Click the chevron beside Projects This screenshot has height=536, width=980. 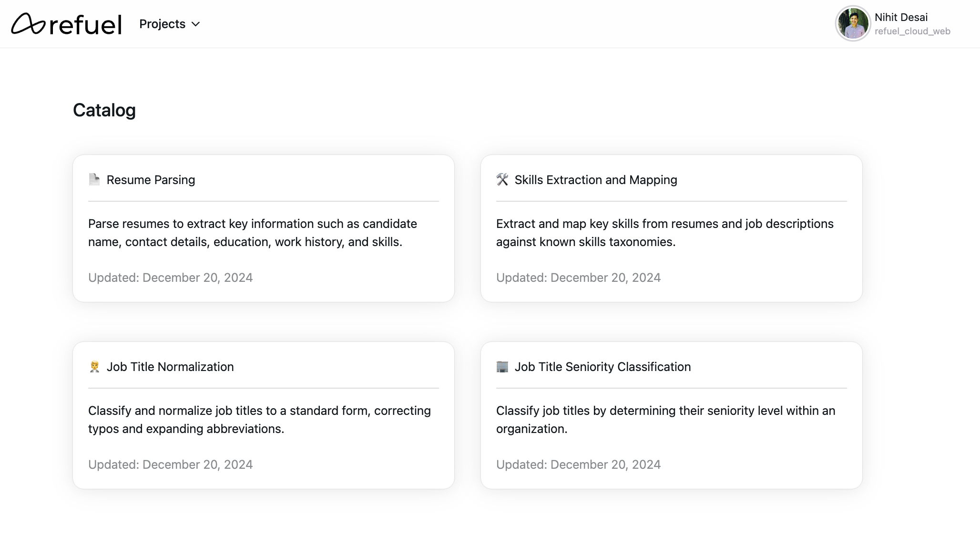click(195, 24)
